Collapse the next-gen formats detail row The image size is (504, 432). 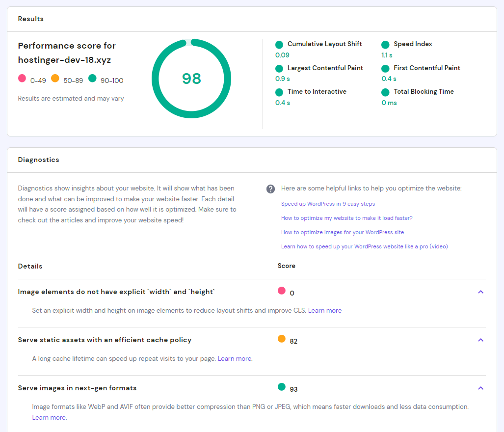(x=480, y=388)
